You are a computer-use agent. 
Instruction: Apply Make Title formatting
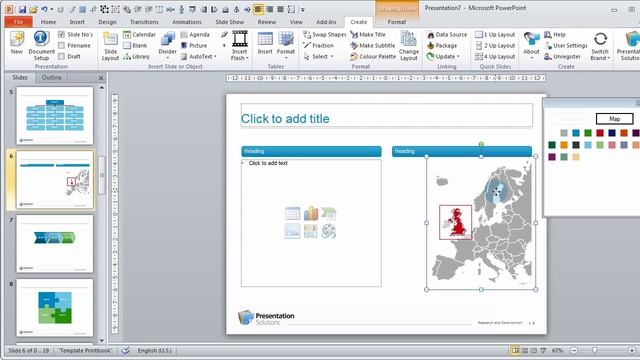coord(368,35)
